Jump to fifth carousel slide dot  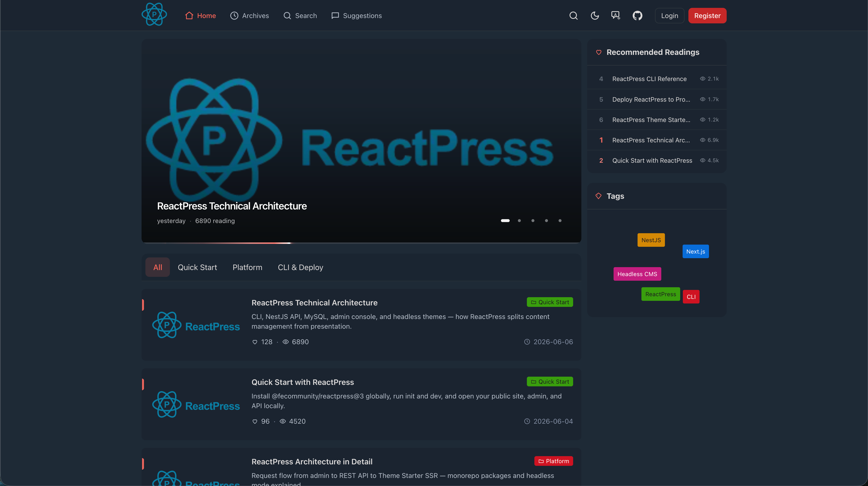[x=560, y=221]
